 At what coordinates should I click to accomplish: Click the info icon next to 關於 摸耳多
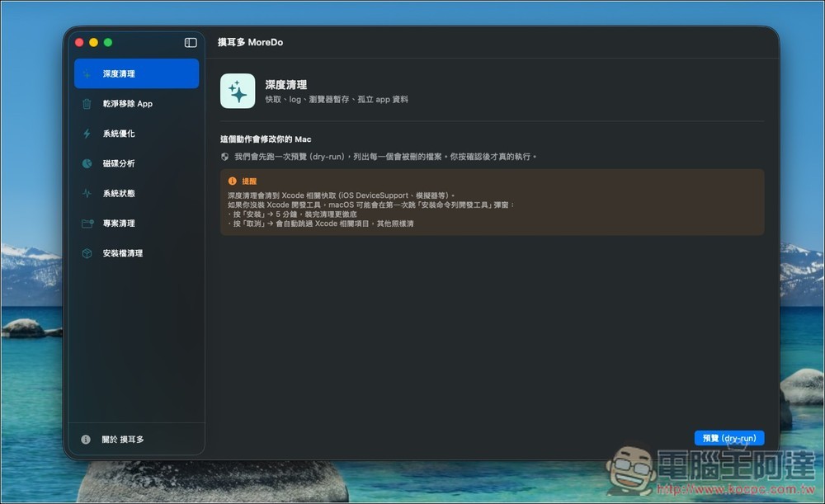[x=85, y=440]
